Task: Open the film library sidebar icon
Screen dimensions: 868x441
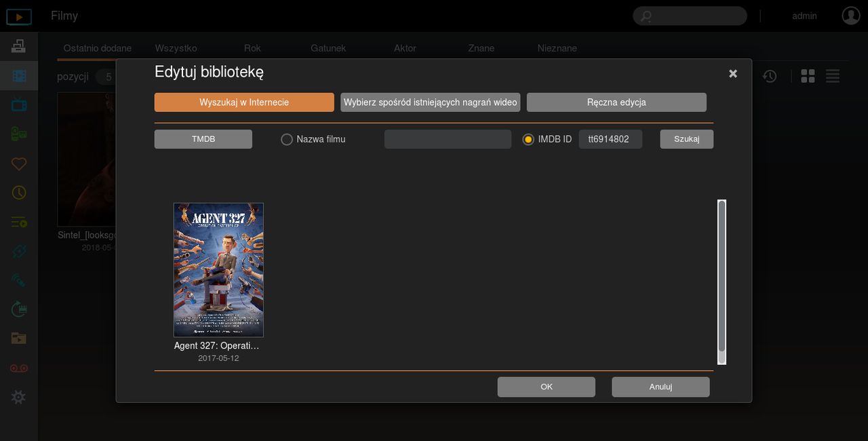Action: pyautogui.click(x=19, y=75)
